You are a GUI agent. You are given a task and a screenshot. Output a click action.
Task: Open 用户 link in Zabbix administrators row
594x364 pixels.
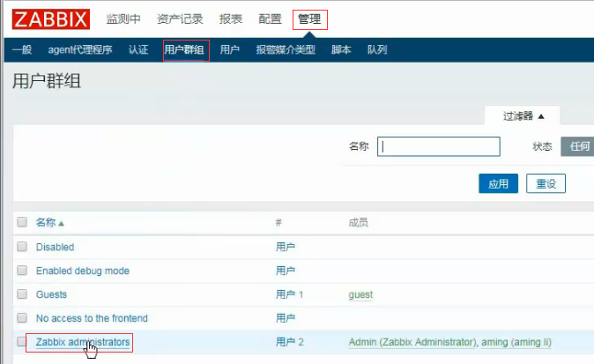(286, 342)
